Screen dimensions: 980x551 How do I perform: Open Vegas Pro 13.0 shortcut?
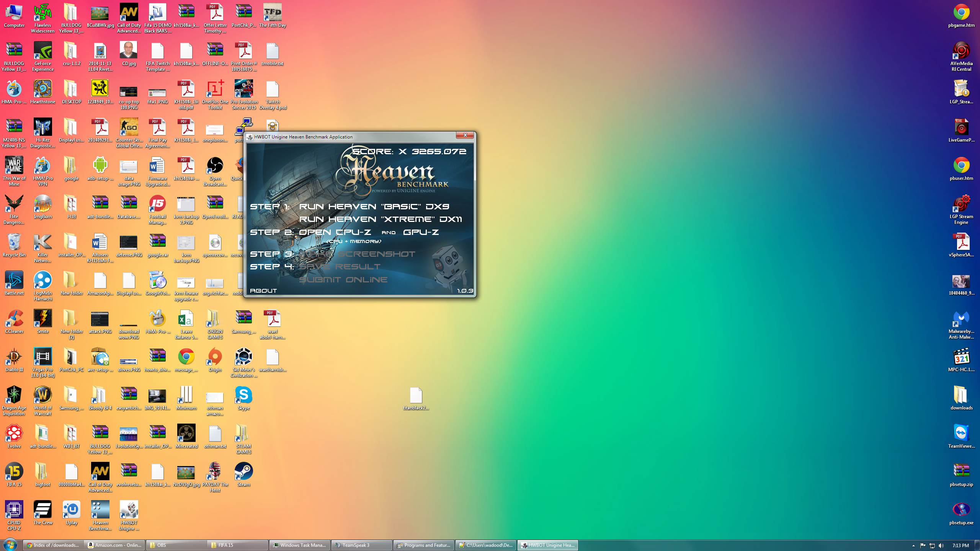click(x=43, y=363)
